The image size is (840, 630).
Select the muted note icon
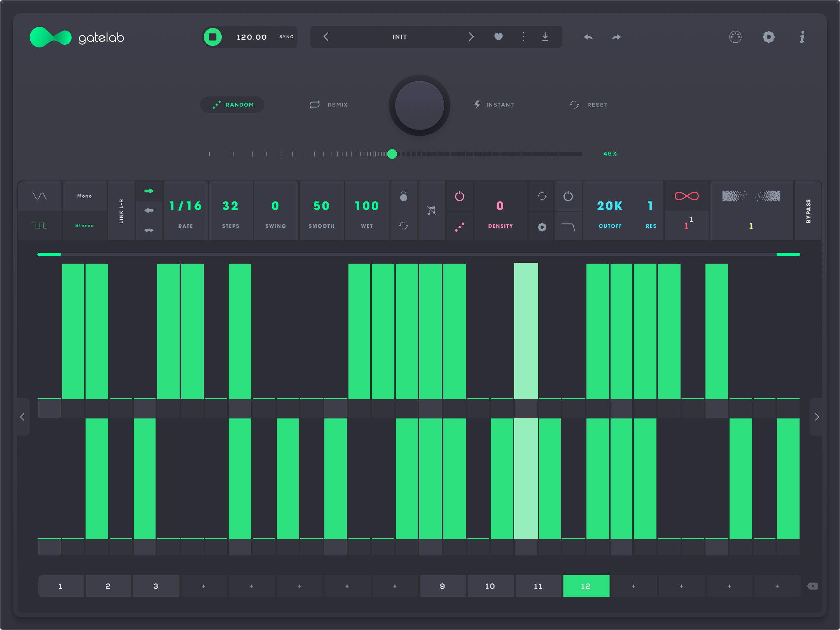432,210
